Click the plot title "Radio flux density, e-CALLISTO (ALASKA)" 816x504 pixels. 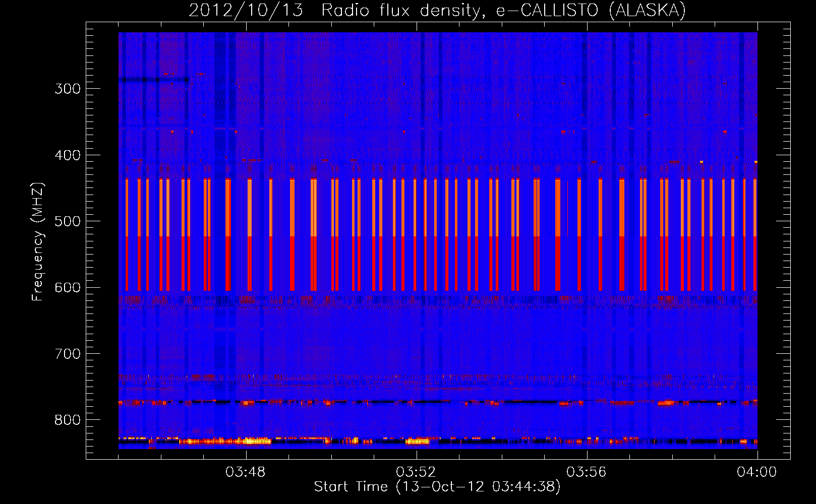click(x=503, y=11)
